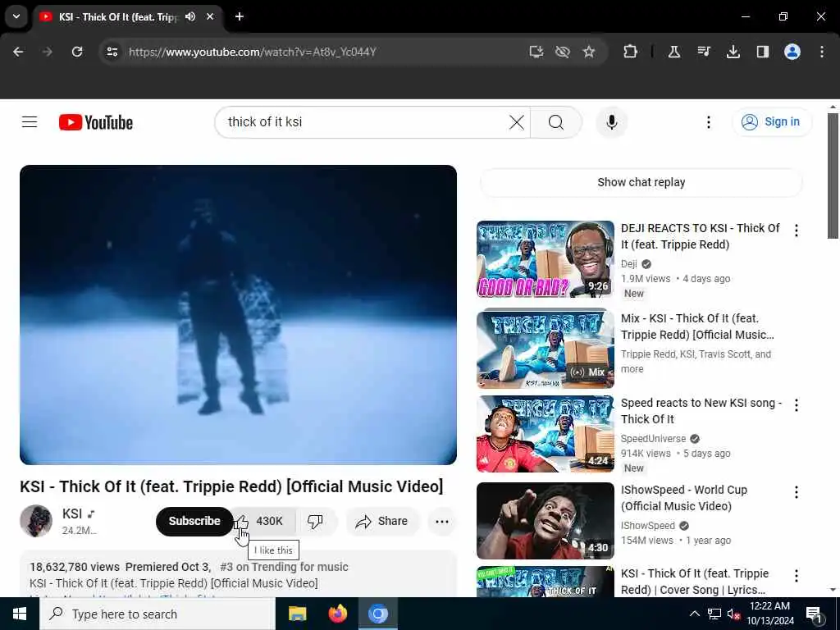Close the KSI Thick Of It tab
This screenshot has height=630, width=840.
pos(210,16)
